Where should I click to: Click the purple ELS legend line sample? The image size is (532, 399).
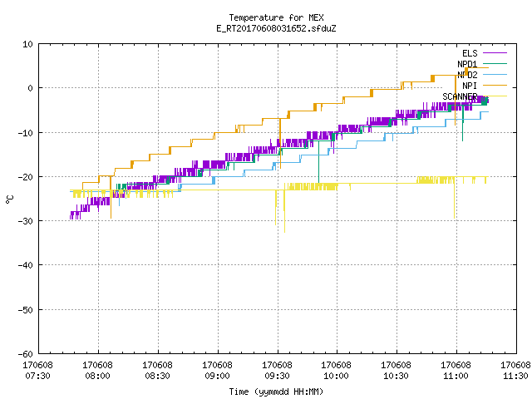(495, 53)
